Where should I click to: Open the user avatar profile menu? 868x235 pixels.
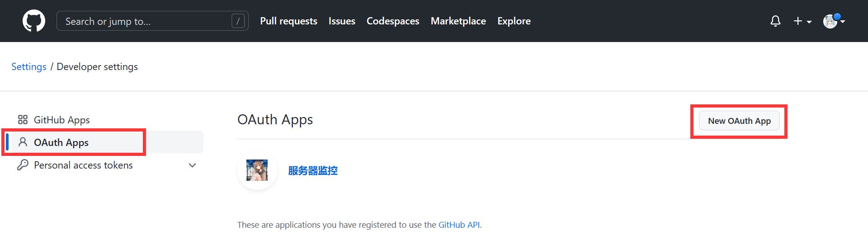[833, 21]
